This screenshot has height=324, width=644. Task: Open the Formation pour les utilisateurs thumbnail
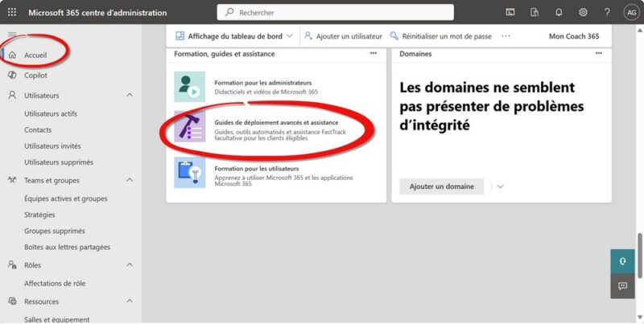[x=189, y=172]
